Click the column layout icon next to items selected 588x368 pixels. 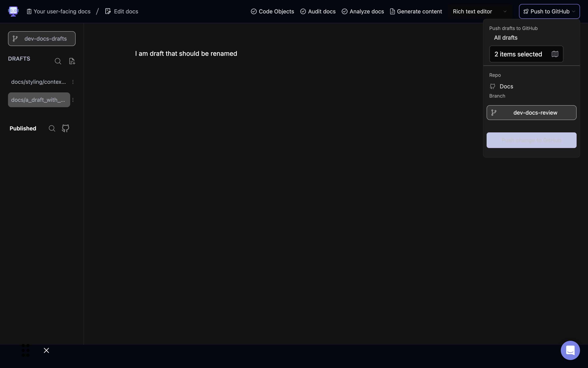(555, 54)
